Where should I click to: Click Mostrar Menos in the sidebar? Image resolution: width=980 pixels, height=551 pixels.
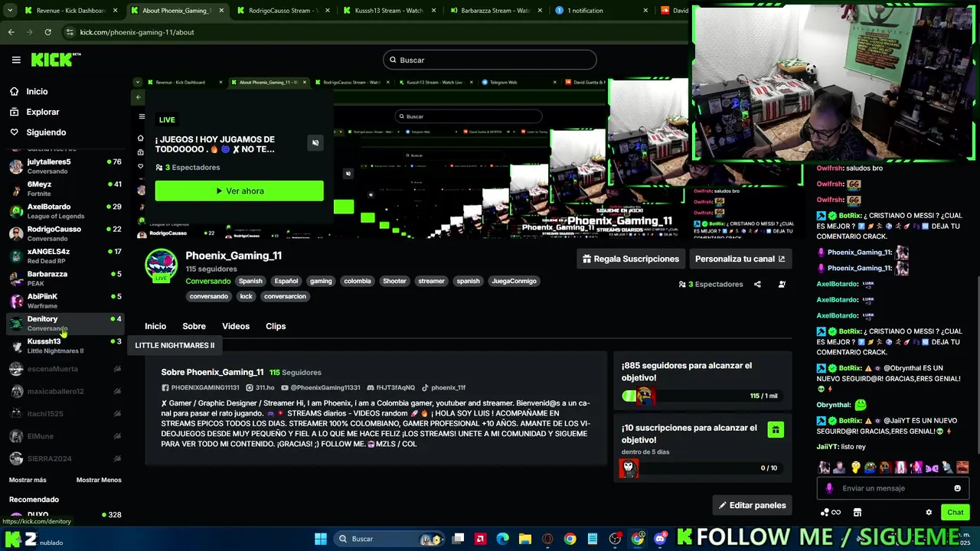click(x=99, y=480)
